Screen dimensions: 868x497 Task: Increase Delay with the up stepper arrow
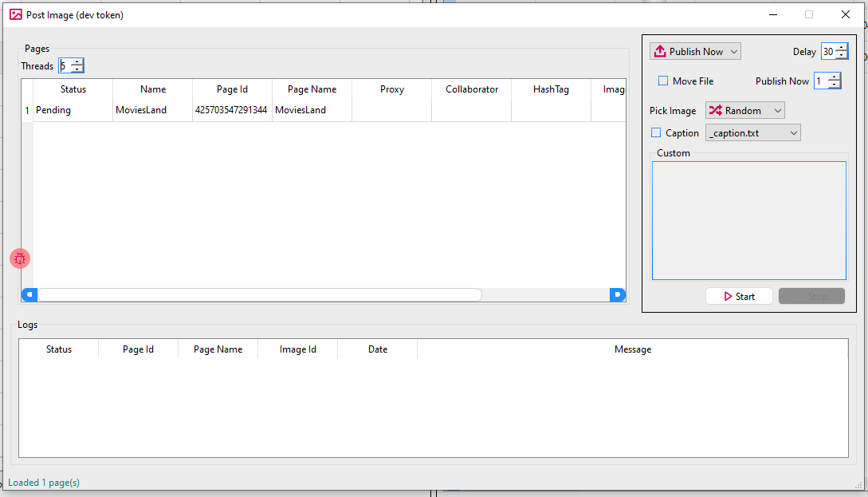[841, 47]
